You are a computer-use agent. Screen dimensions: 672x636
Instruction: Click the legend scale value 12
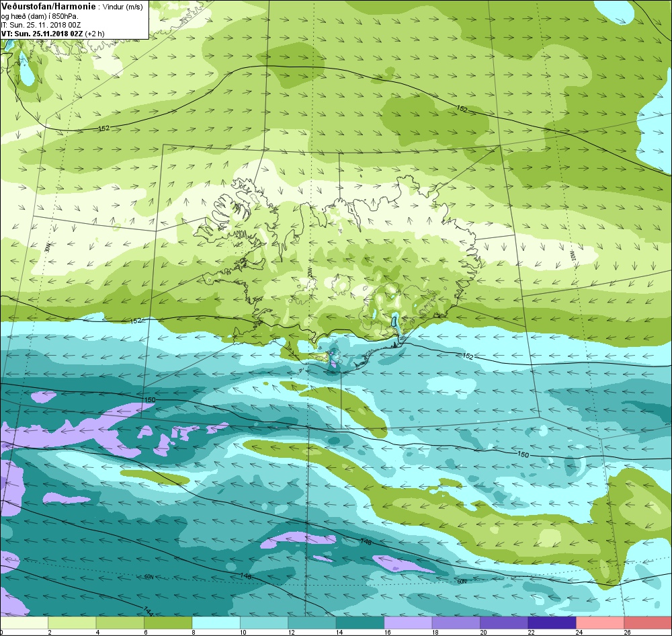[x=291, y=632]
